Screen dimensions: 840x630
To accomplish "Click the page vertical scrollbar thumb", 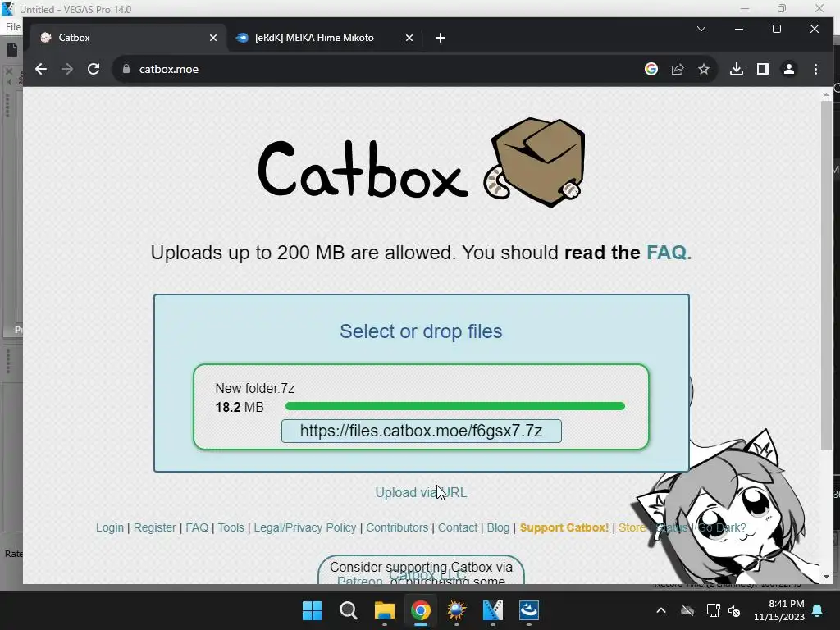I will click(x=827, y=276).
